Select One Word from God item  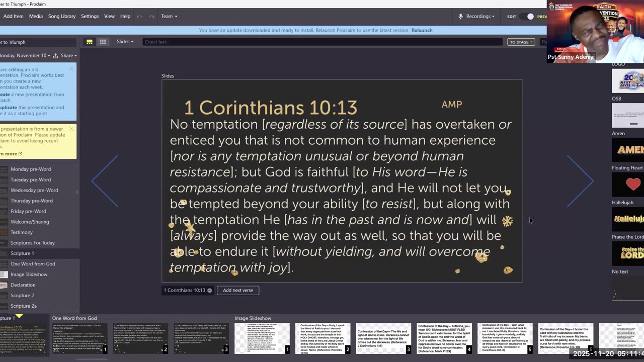[33, 264]
